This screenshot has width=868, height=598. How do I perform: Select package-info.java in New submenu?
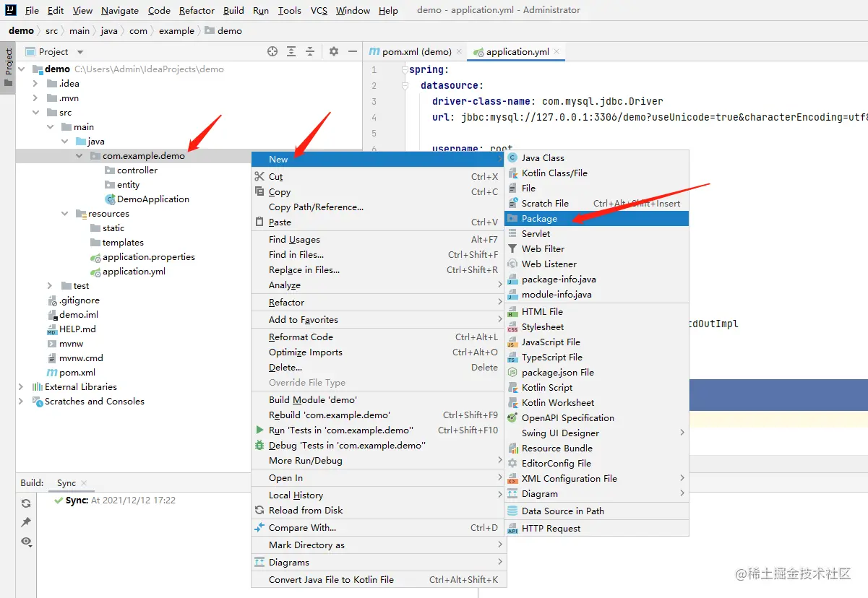[x=596, y=279]
